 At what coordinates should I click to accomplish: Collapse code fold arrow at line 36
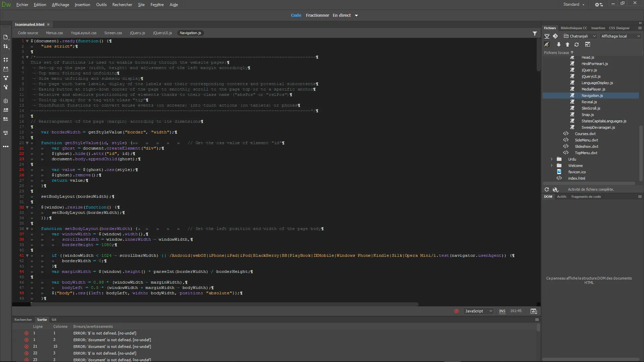pyautogui.click(x=27, y=229)
